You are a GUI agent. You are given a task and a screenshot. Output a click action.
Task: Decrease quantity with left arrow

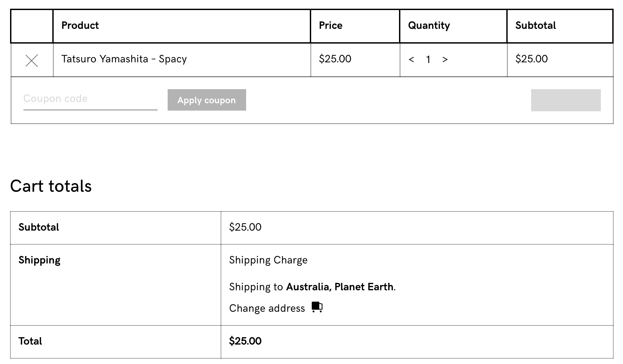point(411,60)
